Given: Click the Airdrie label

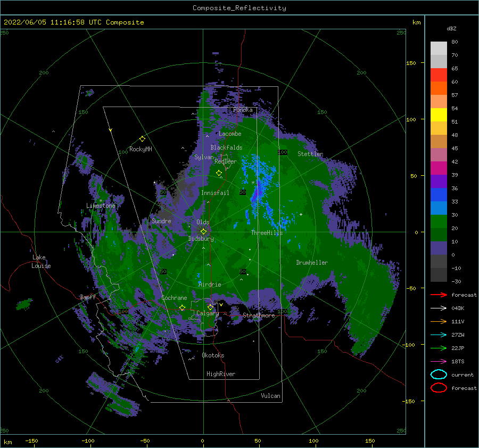Looking at the screenshot, I should [x=210, y=284].
